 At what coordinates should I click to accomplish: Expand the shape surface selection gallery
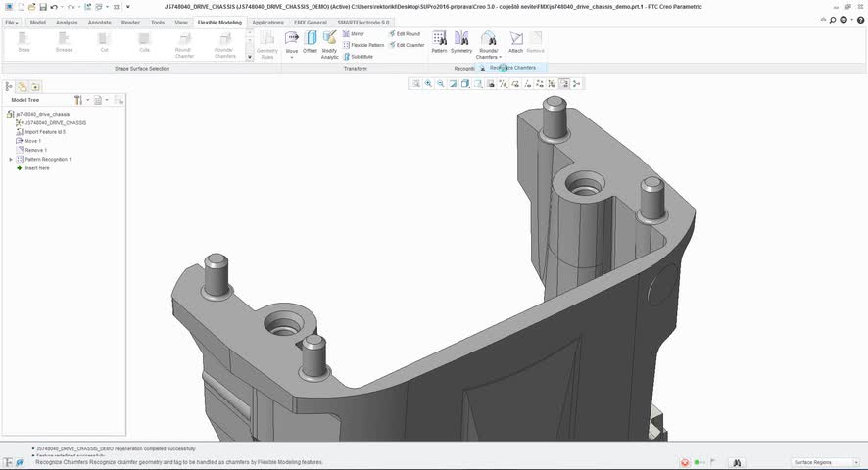pos(250,57)
